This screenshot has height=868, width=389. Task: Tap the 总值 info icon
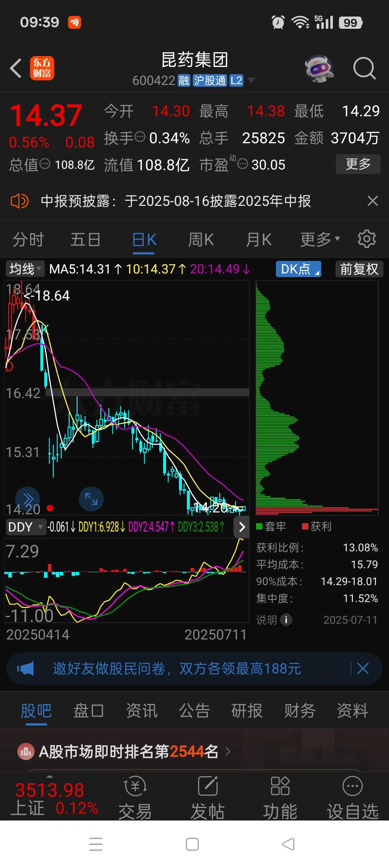(x=45, y=164)
